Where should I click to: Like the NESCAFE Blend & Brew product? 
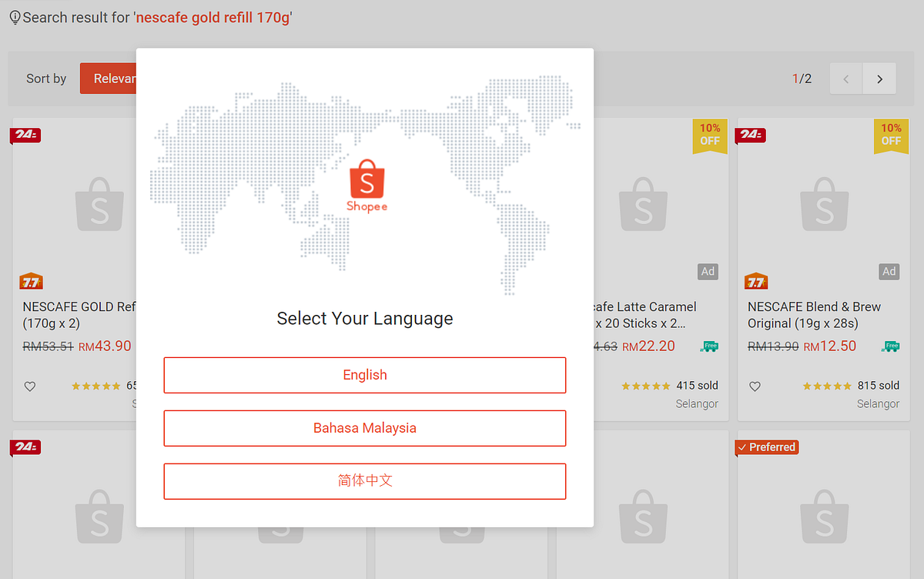[755, 387]
